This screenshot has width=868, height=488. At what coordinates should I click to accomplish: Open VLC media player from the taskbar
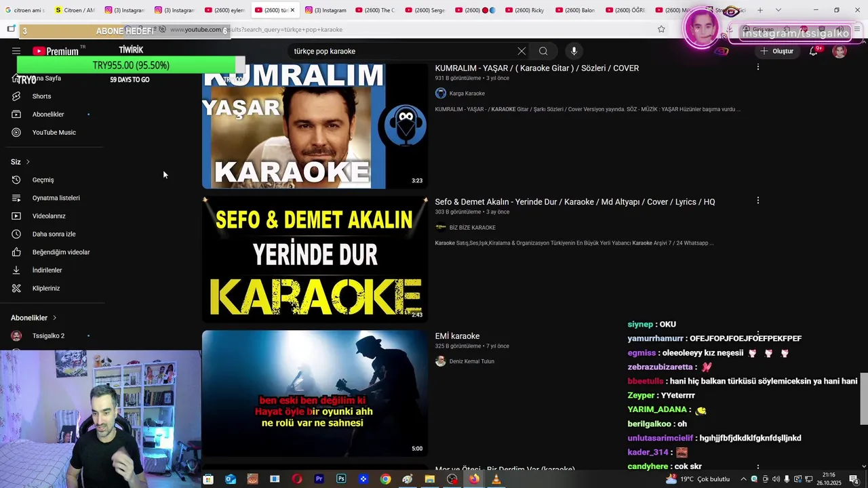click(496, 479)
